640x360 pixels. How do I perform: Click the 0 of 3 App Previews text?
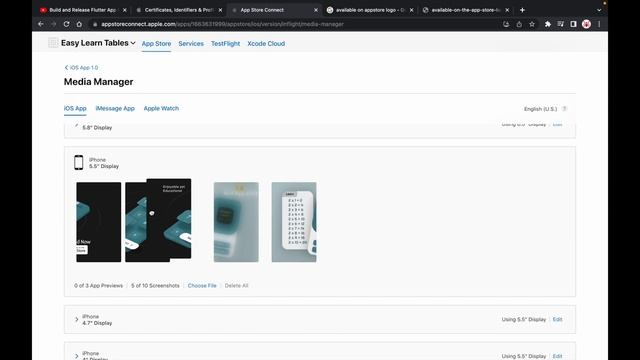coord(98,286)
